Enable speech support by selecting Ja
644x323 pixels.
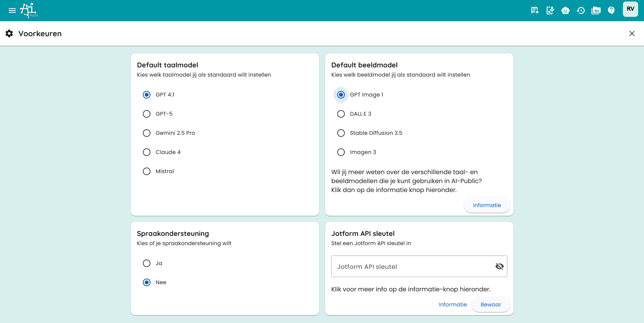[x=147, y=263]
